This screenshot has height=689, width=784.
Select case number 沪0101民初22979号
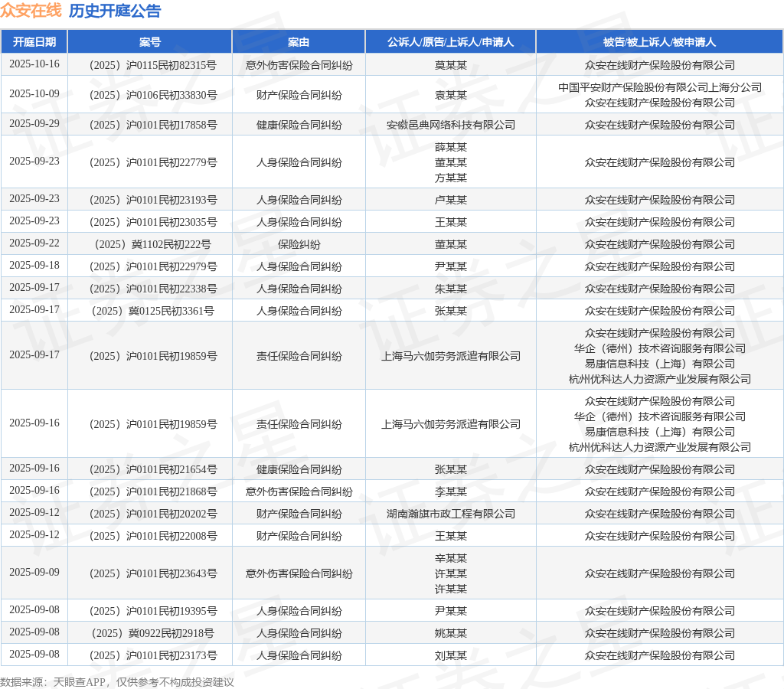click(x=153, y=266)
